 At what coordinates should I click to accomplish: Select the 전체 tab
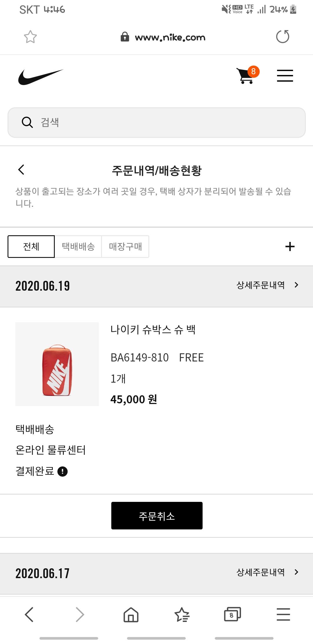coord(31,247)
